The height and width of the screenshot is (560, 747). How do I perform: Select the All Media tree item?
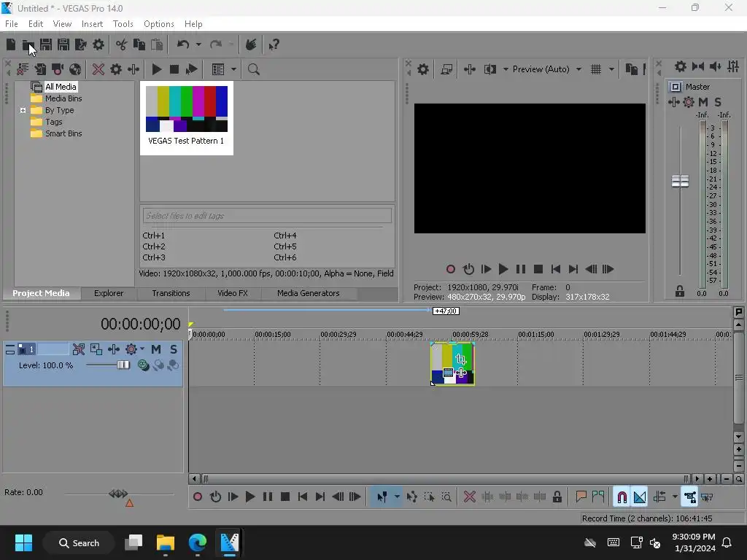[61, 87]
